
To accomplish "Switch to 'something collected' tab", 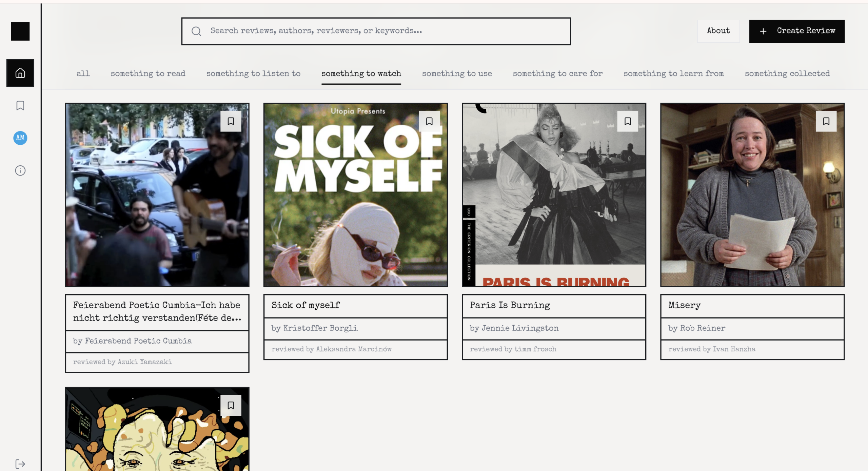I will pos(787,74).
